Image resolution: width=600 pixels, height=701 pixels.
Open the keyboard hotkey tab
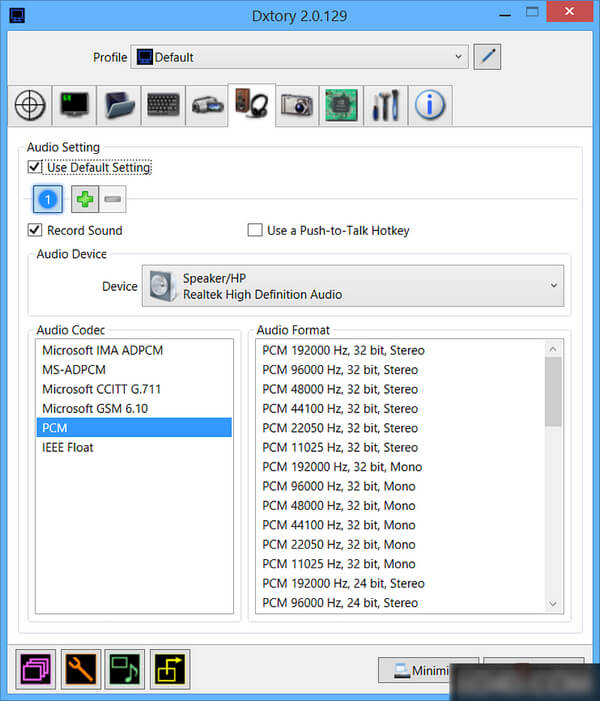tap(163, 105)
